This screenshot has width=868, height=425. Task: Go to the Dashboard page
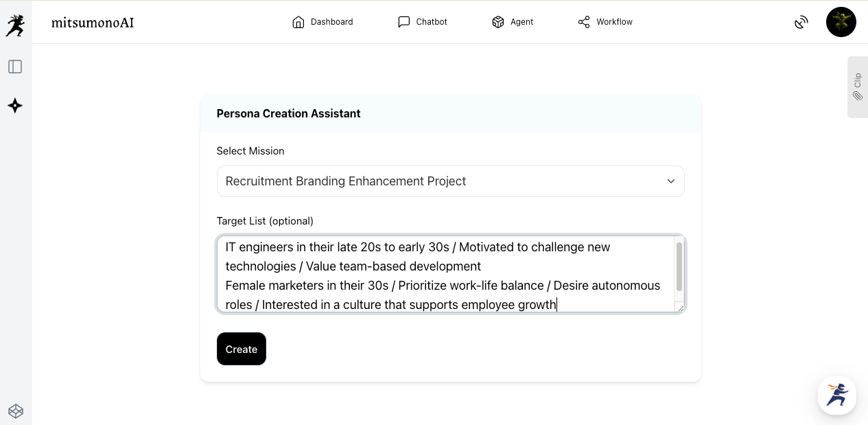322,22
